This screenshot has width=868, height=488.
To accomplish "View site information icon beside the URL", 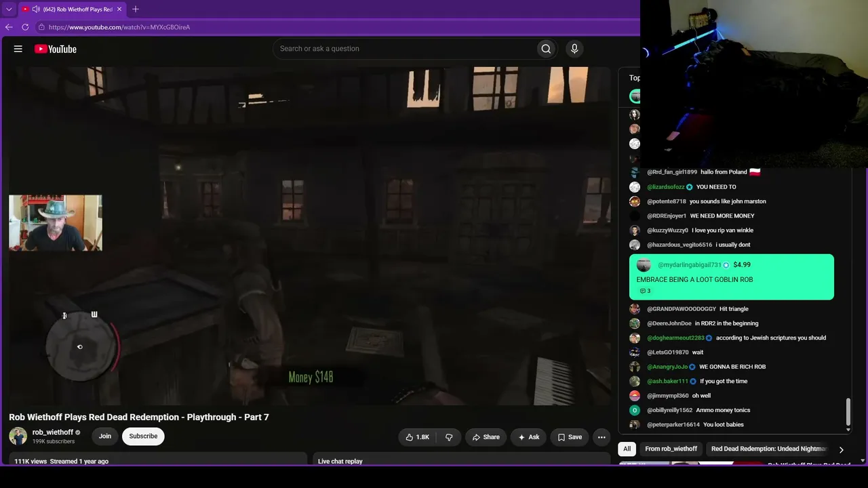I will [41, 27].
